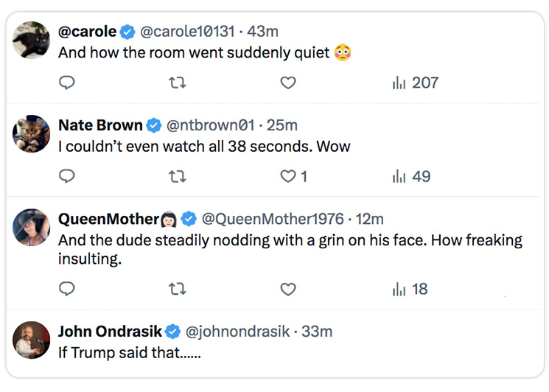Click the Nate Brown display name
This screenshot has width=549, height=392.
coord(100,125)
